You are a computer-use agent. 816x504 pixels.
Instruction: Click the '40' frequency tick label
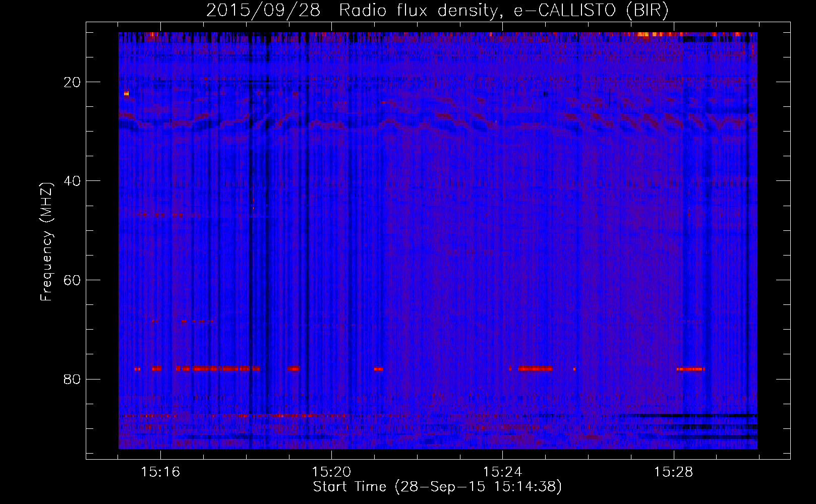point(73,181)
